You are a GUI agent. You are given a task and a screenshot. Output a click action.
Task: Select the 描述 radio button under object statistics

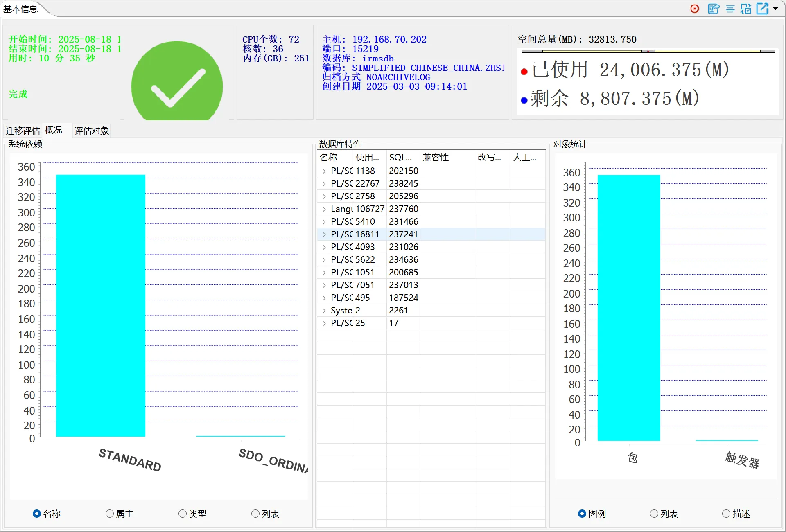coord(726,514)
